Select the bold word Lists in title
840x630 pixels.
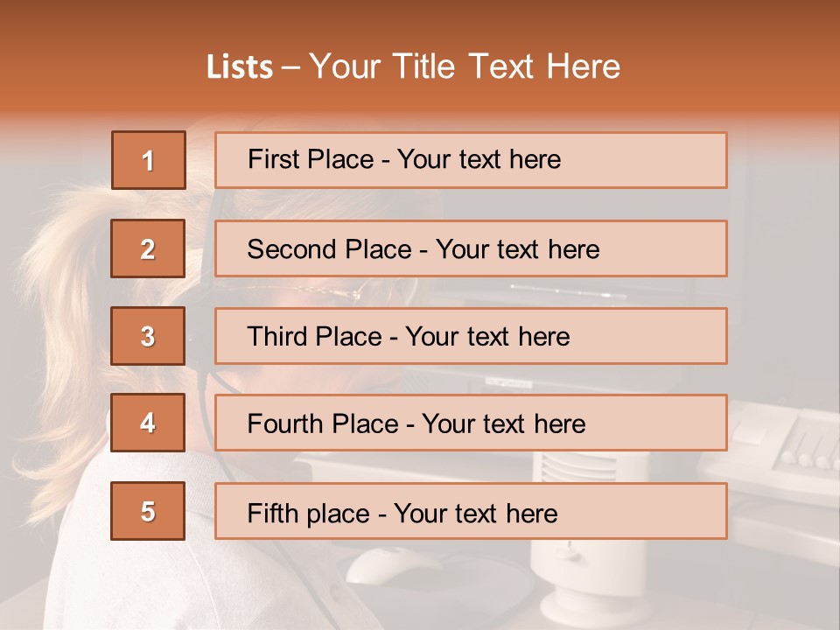coord(240,67)
